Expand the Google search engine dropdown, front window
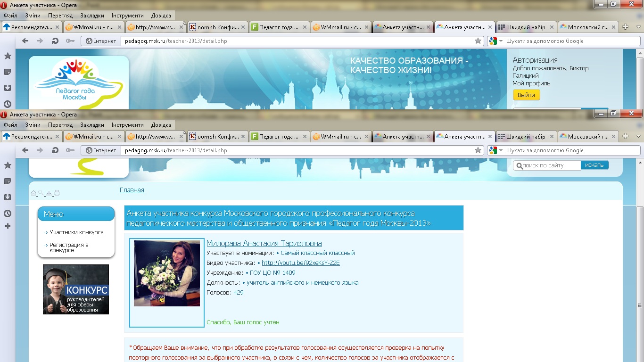Image resolution: width=644 pixels, height=362 pixels. 501,150
